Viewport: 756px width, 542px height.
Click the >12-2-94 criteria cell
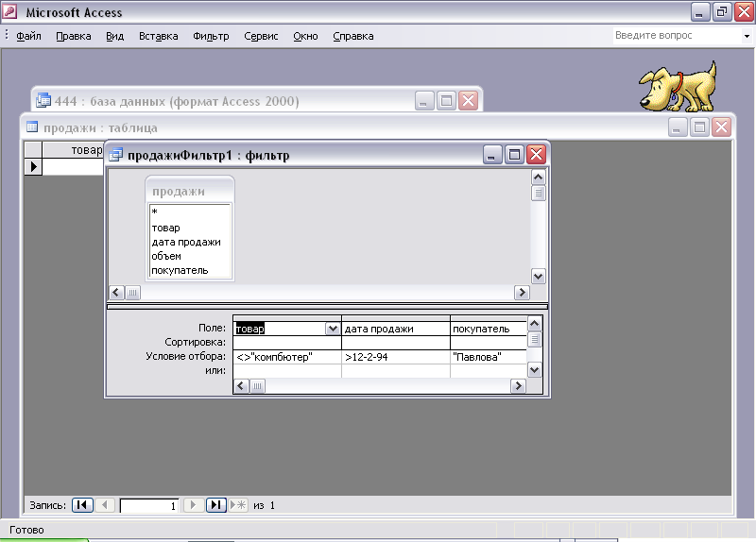click(395, 357)
